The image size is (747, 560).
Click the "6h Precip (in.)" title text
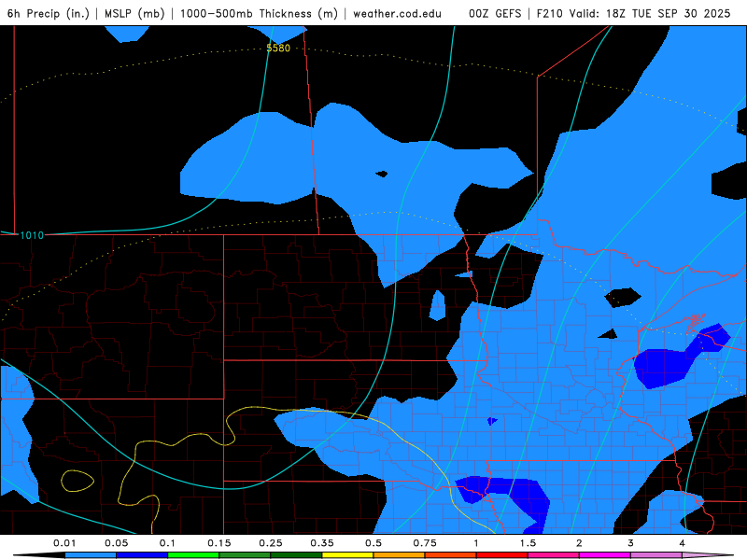[49, 13]
